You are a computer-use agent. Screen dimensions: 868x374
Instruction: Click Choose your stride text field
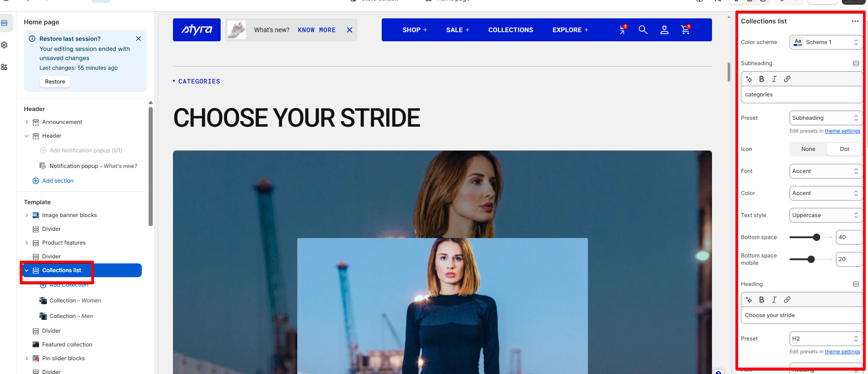(802, 315)
